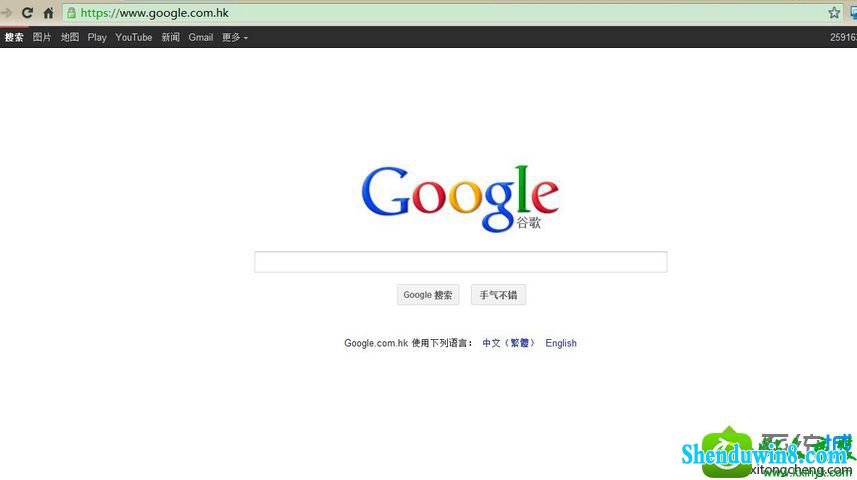
Task: Open YouTube in the Google bar
Action: (133, 37)
